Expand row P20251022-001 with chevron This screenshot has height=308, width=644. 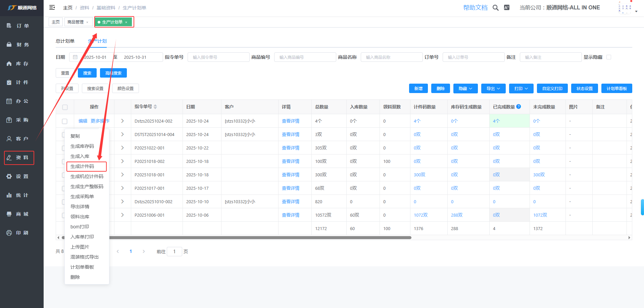coord(122,148)
